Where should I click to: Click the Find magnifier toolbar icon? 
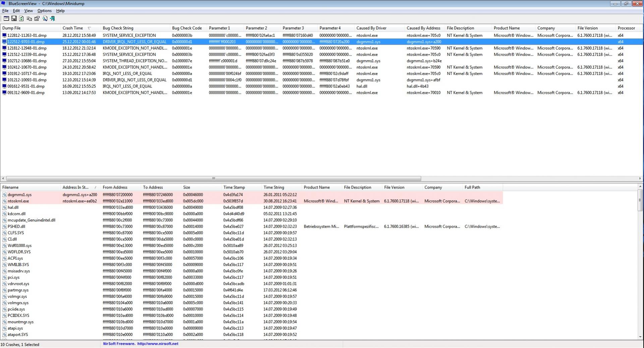click(x=45, y=19)
